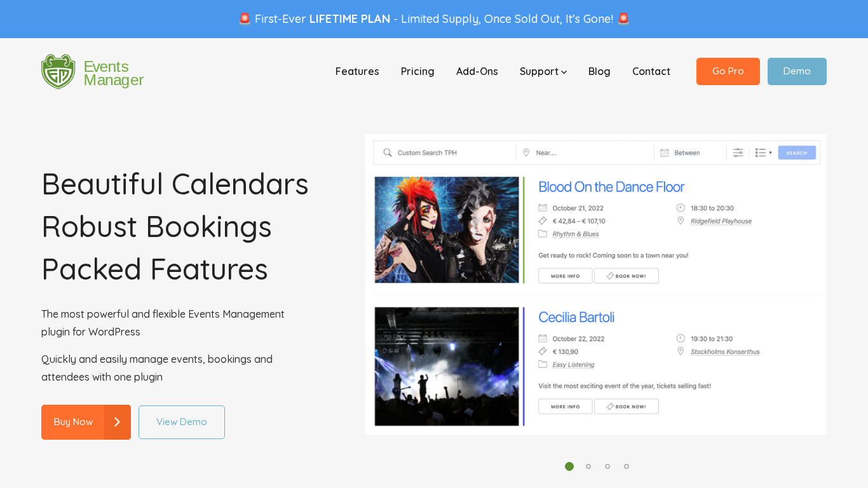Click the Cecilia Bartoli concert image
The width and height of the screenshot is (868, 488).
coord(447,367)
